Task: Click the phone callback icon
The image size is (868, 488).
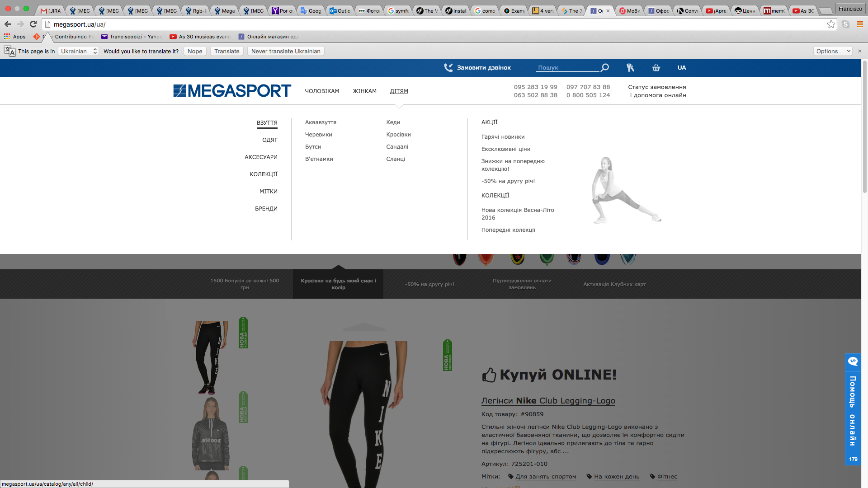Action: point(448,68)
